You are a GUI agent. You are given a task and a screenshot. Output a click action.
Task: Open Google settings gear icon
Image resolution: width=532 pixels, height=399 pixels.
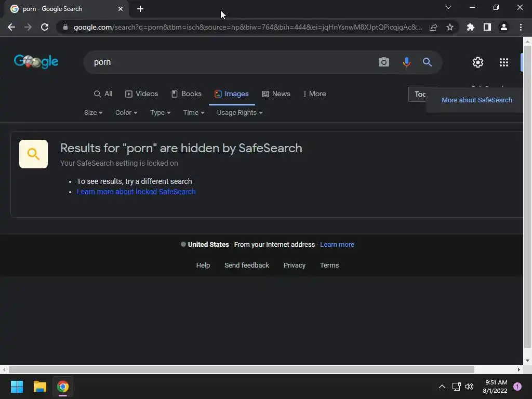point(478,62)
